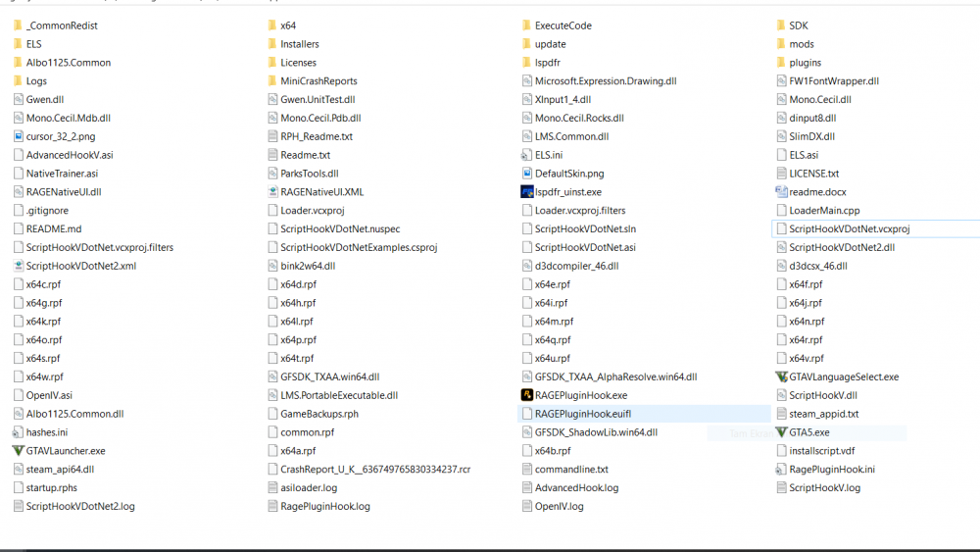Select the OpenIV.log file
The height and width of the screenshot is (552, 980).
coord(560,506)
